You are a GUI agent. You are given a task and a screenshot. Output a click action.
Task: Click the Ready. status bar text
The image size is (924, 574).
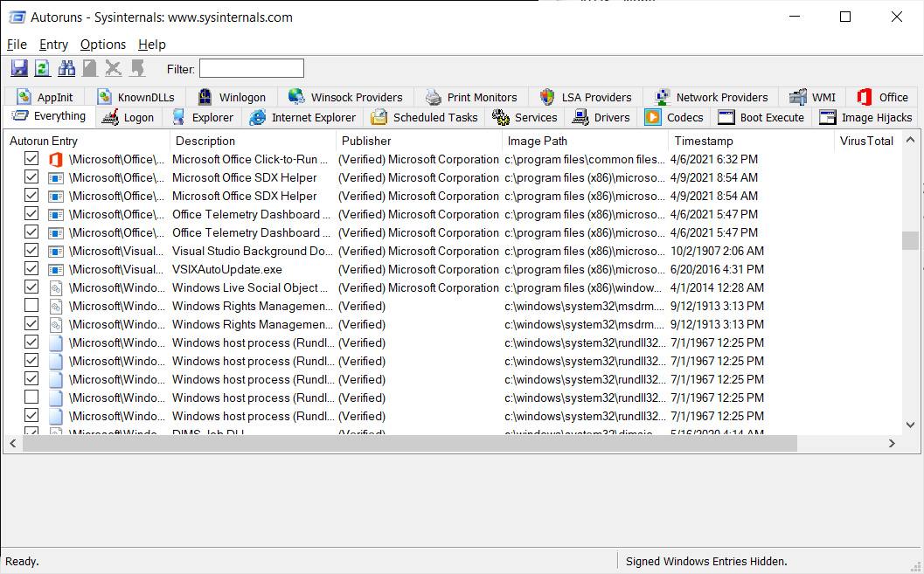click(x=22, y=561)
